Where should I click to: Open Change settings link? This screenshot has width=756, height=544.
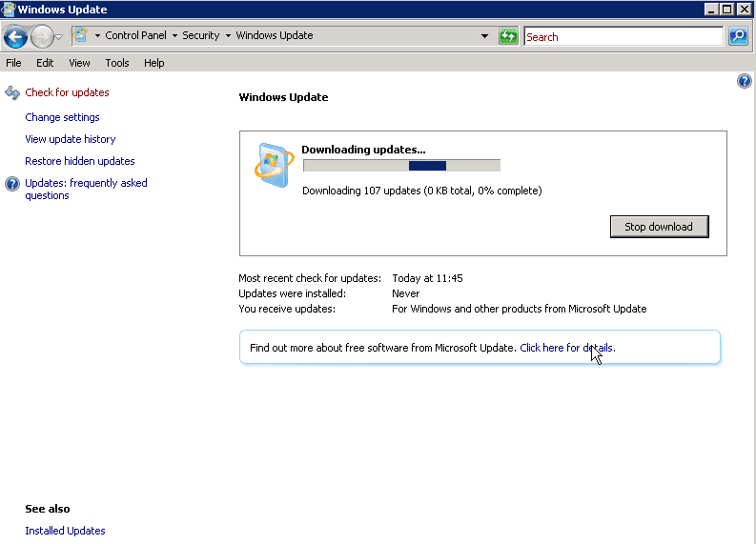click(x=62, y=117)
